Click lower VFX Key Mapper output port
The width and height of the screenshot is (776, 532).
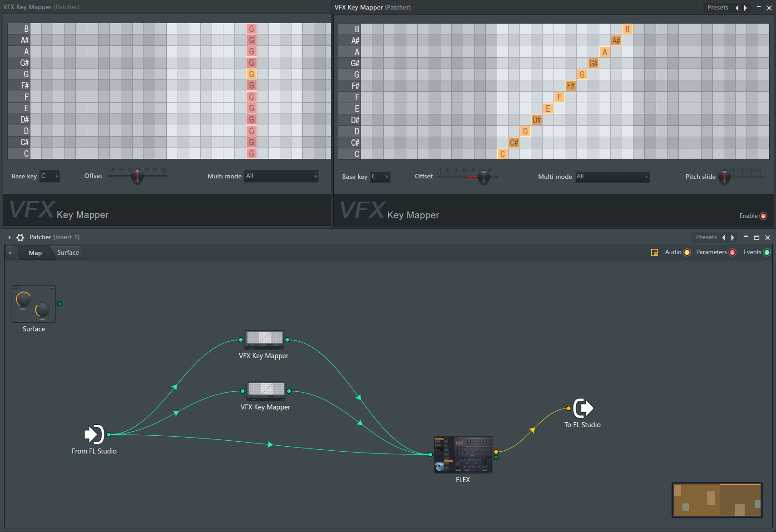pos(289,391)
